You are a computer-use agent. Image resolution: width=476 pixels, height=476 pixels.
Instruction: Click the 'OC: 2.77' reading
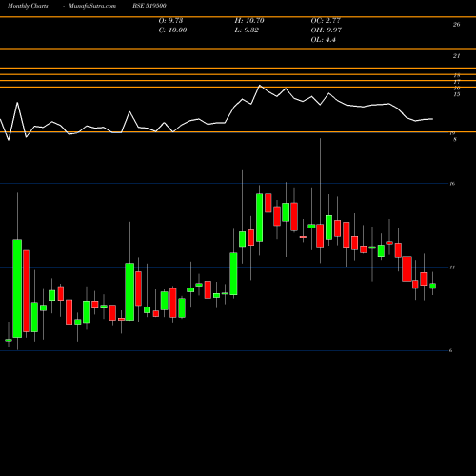pyautogui.click(x=326, y=21)
